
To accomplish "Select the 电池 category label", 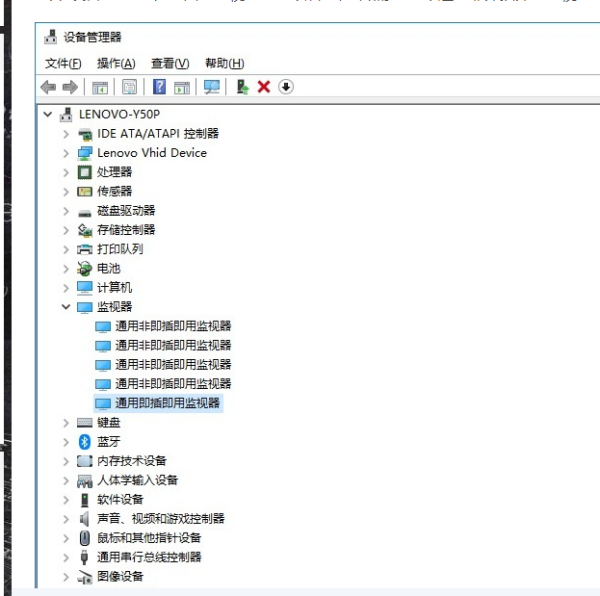I will click(x=109, y=268).
